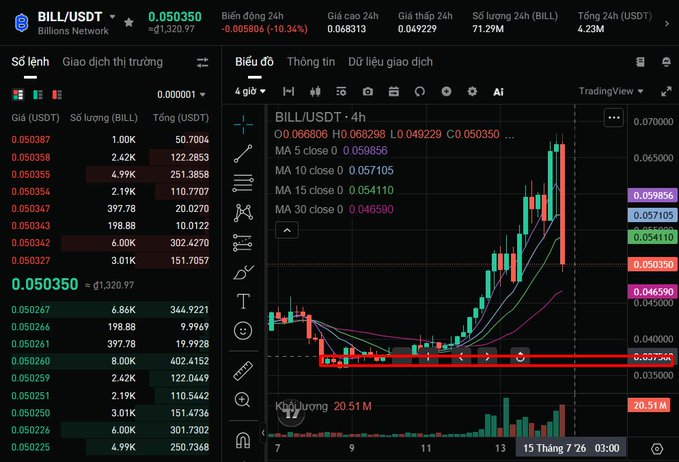Click the MA 5 close indicator legend
Viewport: 679px width, 462px height.
click(331, 151)
